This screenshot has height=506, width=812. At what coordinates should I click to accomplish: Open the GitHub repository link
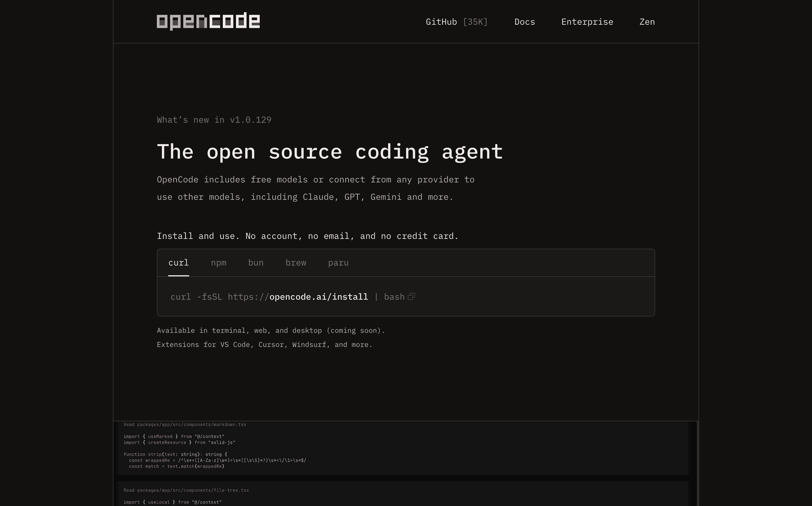pyautogui.click(x=441, y=21)
